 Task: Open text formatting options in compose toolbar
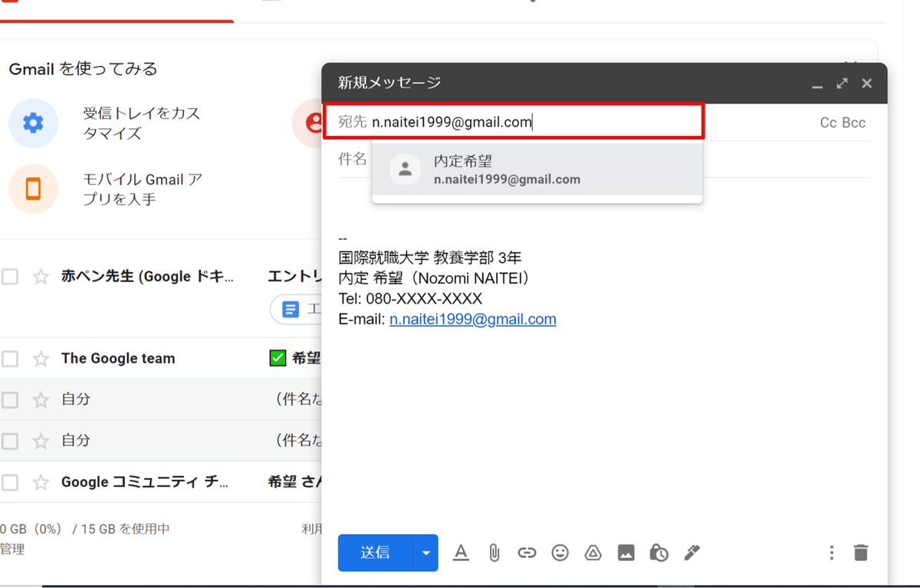461,553
